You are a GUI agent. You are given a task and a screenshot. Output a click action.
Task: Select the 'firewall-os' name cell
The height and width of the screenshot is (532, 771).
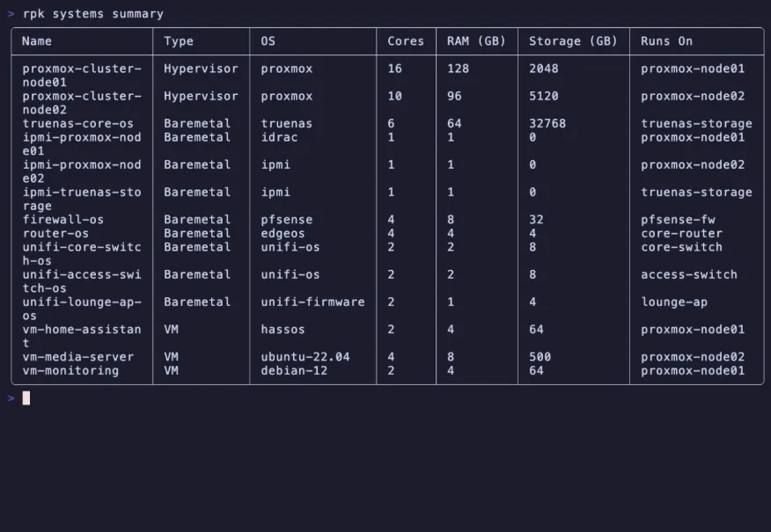coord(63,220)
